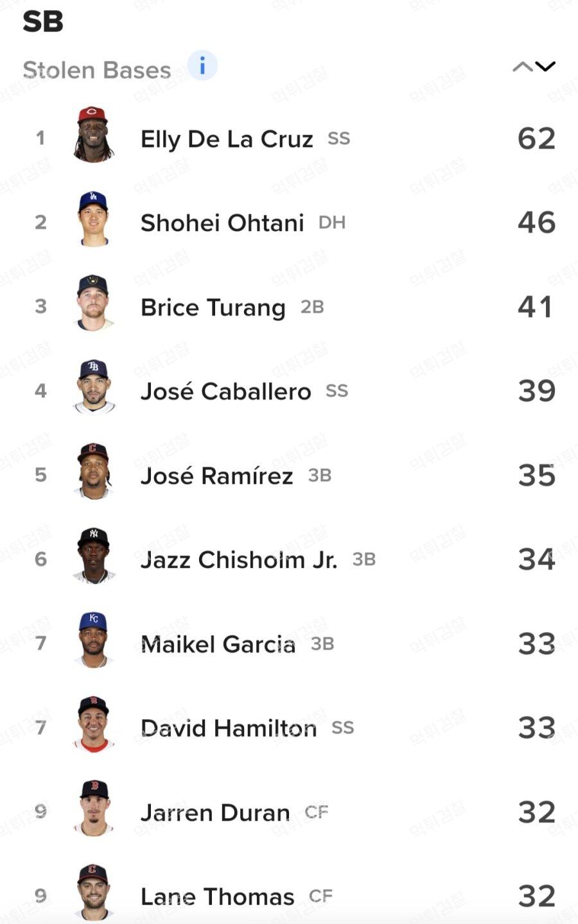Open José Ramírez headshot
The image size is (578, 924).
coord(94,472)
